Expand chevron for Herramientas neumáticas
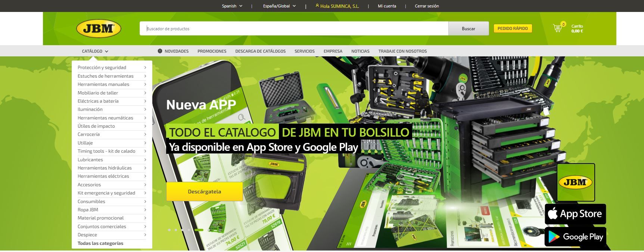644x252 pixels. [x=145, y=118]
